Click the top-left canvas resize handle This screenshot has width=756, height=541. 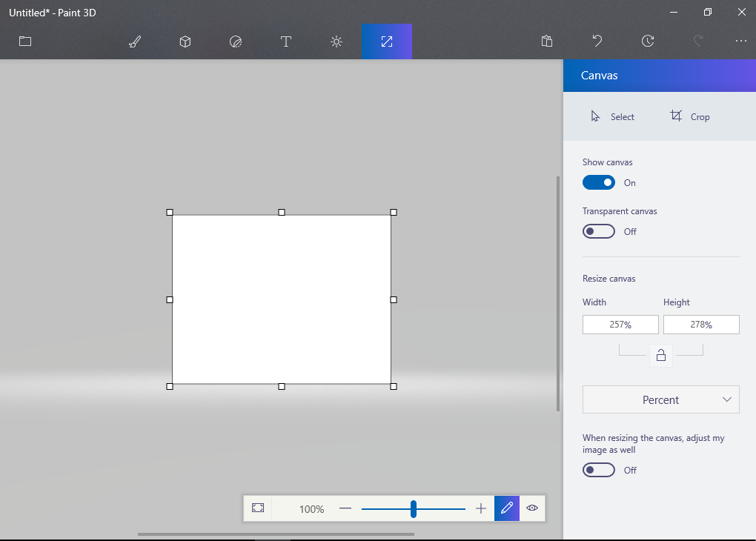click(x=170, y=212)
